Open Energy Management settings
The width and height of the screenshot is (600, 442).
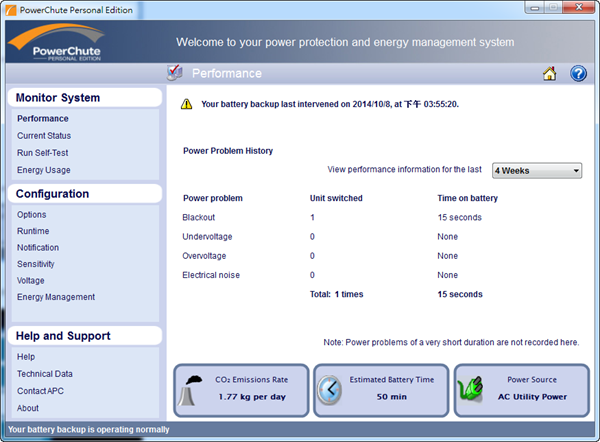tap(56, 297)
